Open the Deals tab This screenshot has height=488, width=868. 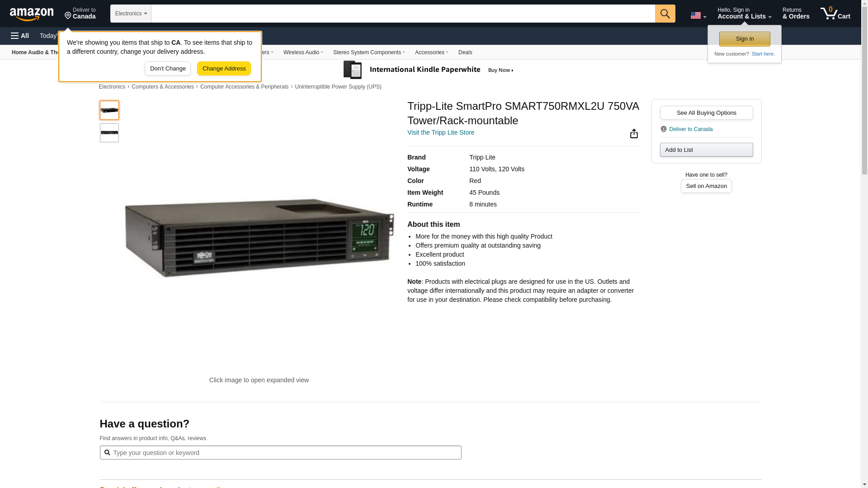click(465, 52)
